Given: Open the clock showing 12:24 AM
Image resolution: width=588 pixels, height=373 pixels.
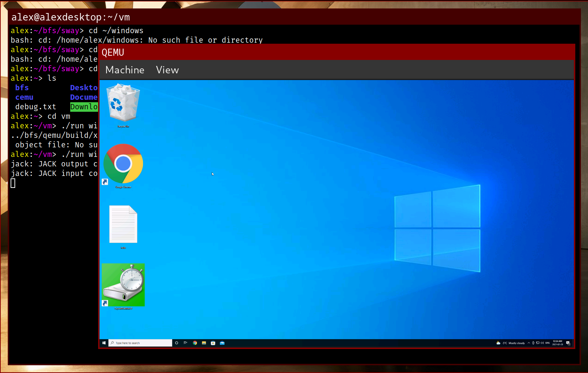Looking at the screenshot, I should (558, 343).
